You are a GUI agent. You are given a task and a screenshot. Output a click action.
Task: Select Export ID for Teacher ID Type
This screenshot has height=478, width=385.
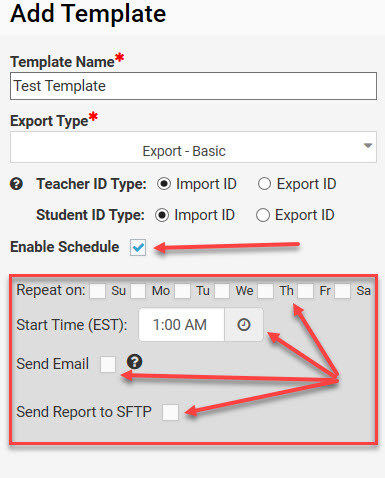pos(264,184)
